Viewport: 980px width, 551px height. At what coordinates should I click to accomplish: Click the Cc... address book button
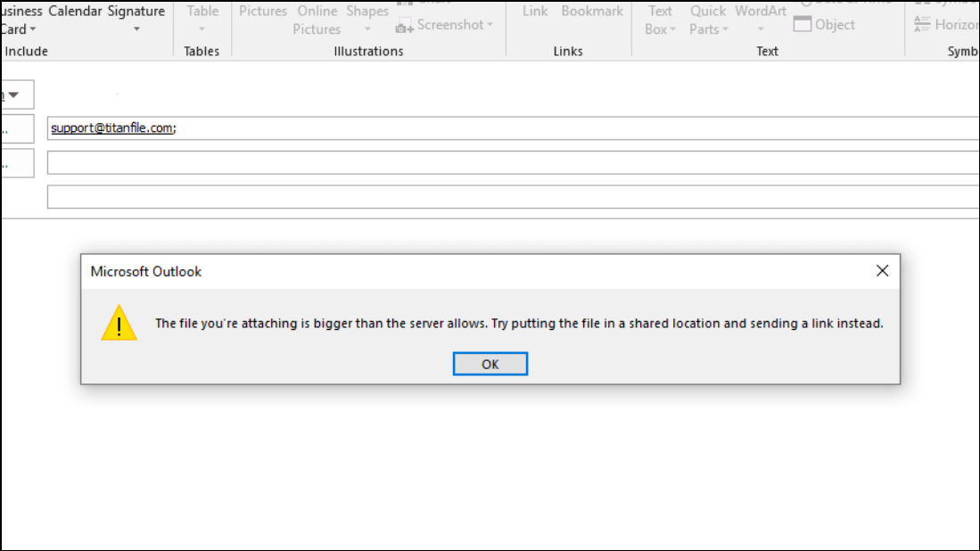[x=17, y=163]
